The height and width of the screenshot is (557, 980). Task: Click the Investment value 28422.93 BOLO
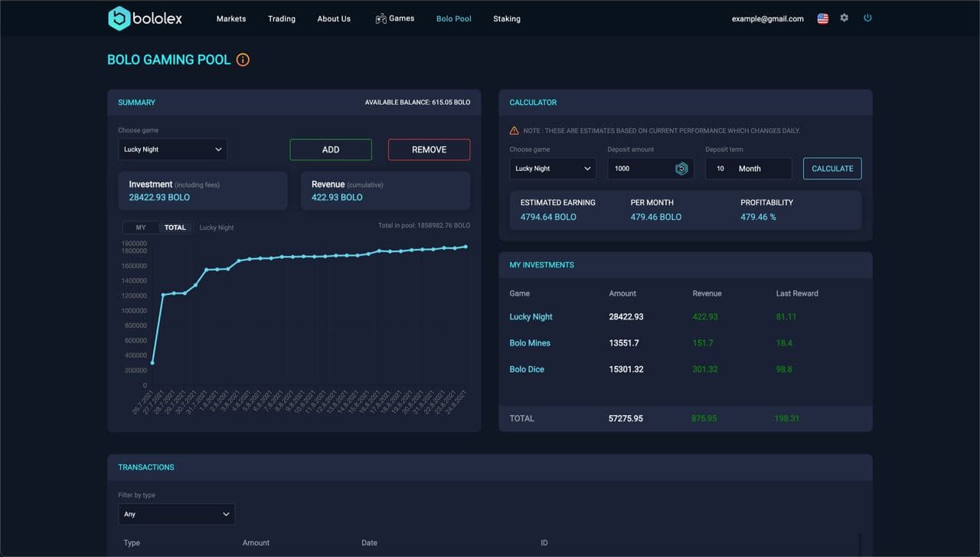tap(159, 197)
